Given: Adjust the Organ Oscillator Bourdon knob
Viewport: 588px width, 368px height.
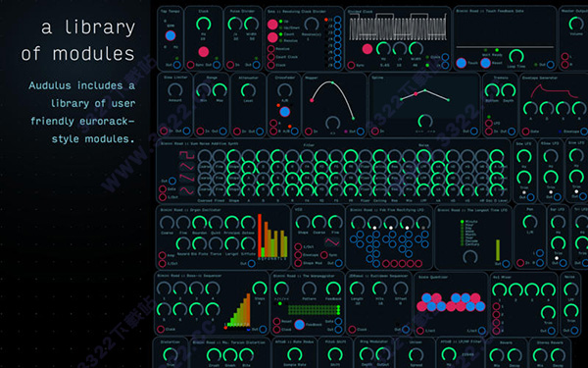Looking at the screenshot, I should click(x=199, y=223).
